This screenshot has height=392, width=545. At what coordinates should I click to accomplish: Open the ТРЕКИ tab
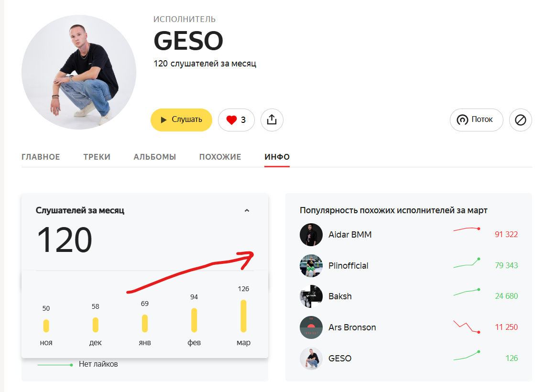pos(97,157)
